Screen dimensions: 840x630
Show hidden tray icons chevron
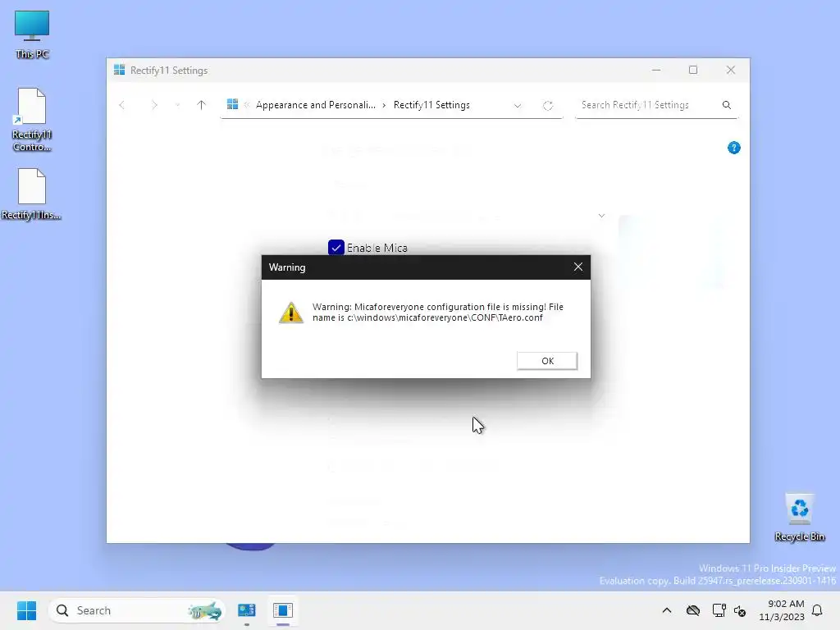pos(667,610)
